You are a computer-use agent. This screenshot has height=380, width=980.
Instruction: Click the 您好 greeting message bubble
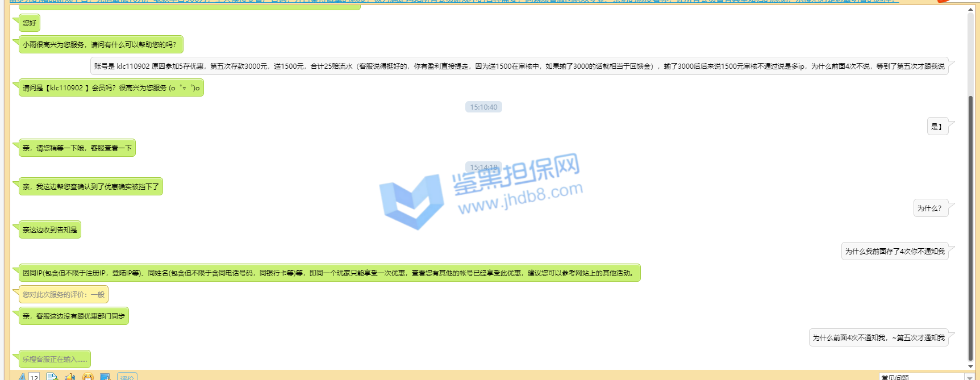[30, 23]
